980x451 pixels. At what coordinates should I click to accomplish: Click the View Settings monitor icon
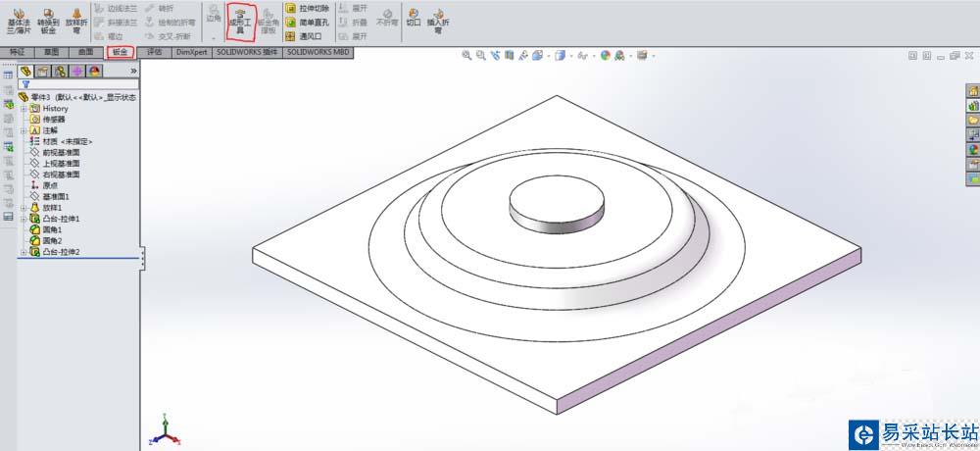642,56
